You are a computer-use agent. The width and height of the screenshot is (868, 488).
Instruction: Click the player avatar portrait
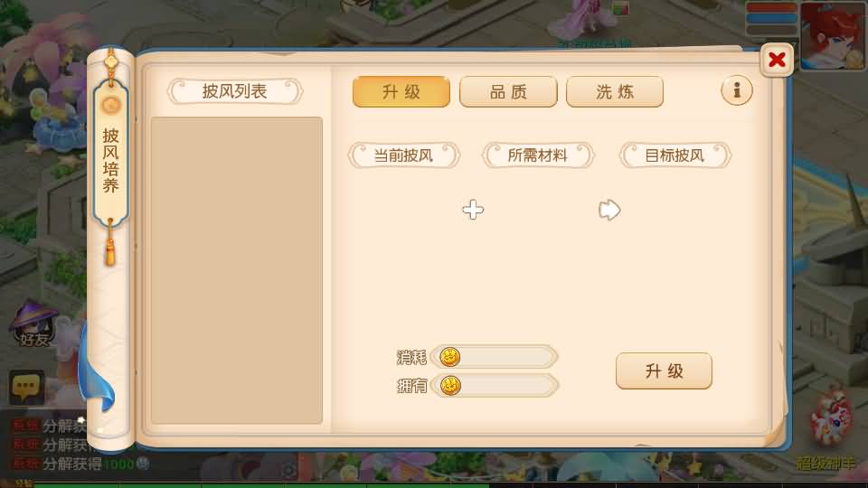coord(833,35)
